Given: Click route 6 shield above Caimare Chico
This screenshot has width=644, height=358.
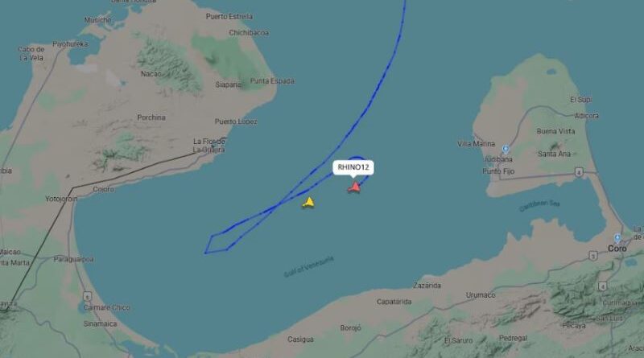Looking at the screenshot, I should [x=87, y=296].
